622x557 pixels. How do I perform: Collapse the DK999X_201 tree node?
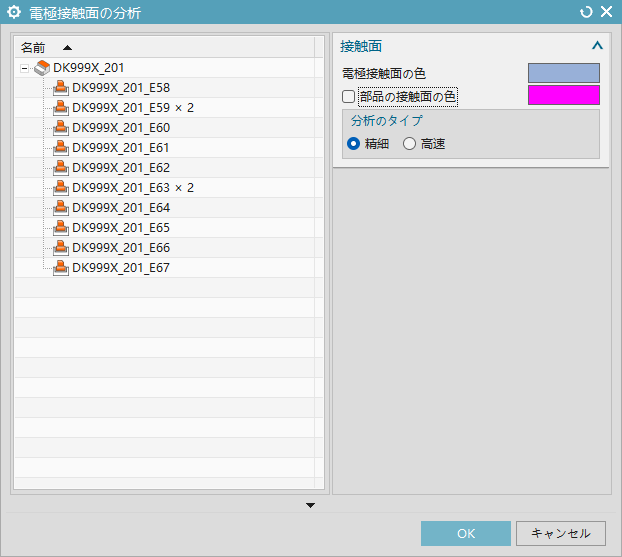[25, 68]
